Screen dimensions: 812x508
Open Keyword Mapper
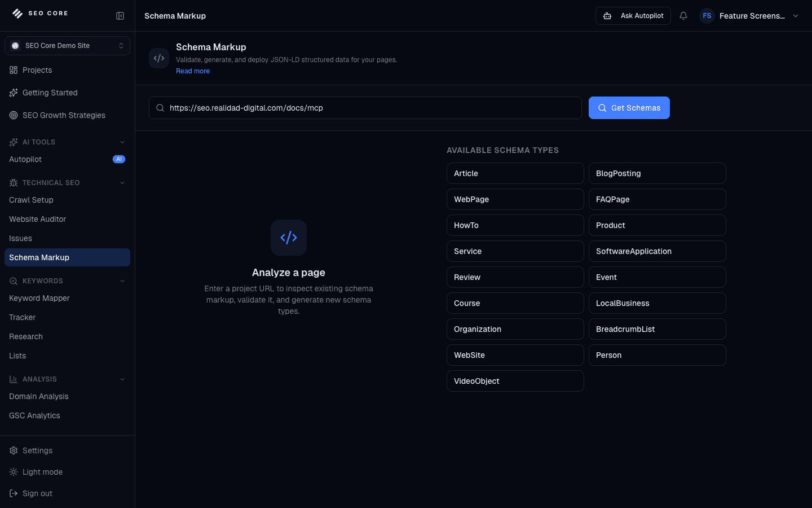pyautogui.click(x=67, y=298)
